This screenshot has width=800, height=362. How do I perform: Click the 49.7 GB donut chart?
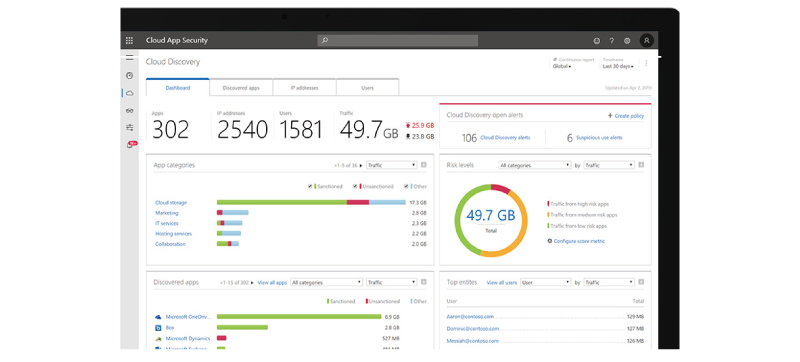click(x=490, y=220)
